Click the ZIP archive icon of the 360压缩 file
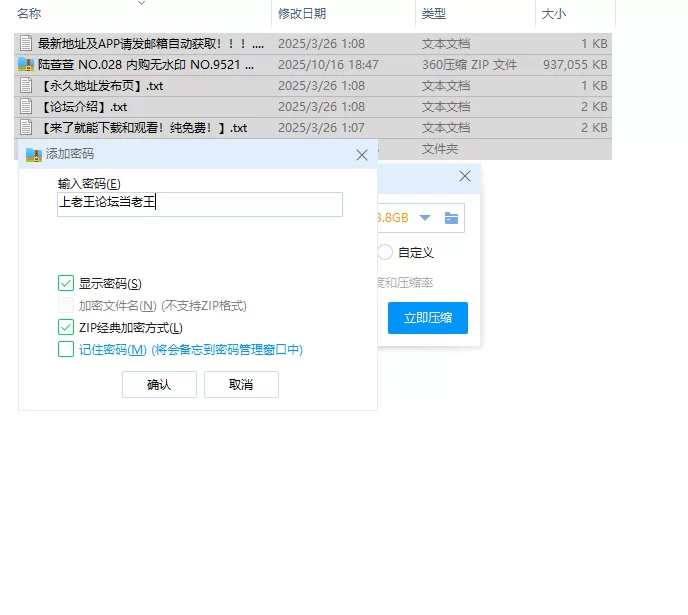Image resolution: width=688 pixels, height=615 pixels. [26, 65]
